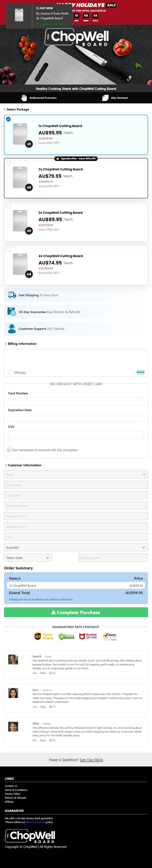Screen dimensions: 152x868
Task: Click the UPS Express Shipping badge
Action: point(44,636)
